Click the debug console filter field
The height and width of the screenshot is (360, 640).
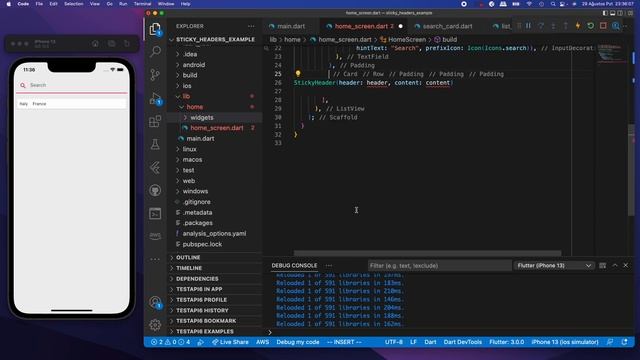click(x=440, y=266)
